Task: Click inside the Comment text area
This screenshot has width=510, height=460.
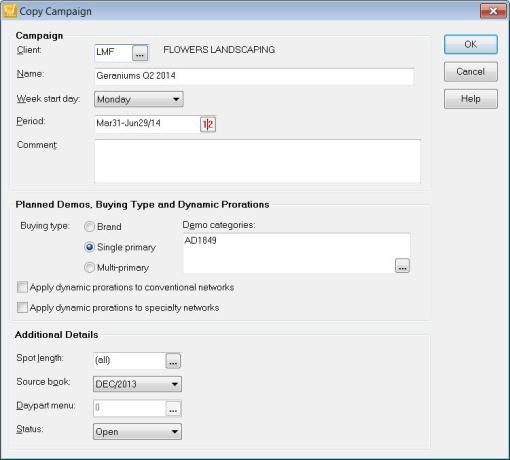Action: point(257,161)
